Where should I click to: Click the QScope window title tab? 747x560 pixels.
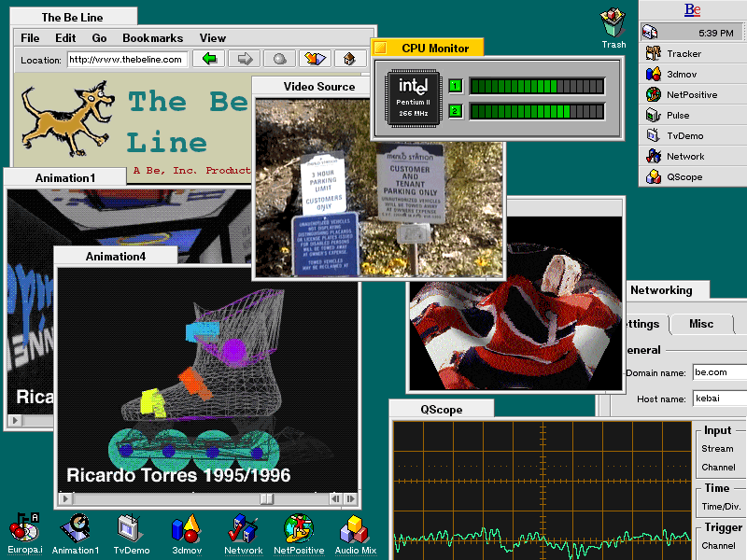[442, 410]
